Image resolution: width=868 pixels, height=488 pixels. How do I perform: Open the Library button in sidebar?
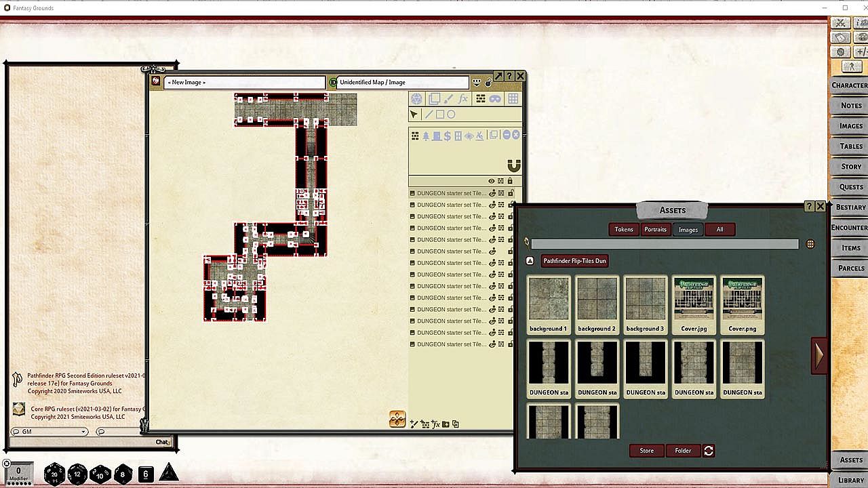coord(850,480)
